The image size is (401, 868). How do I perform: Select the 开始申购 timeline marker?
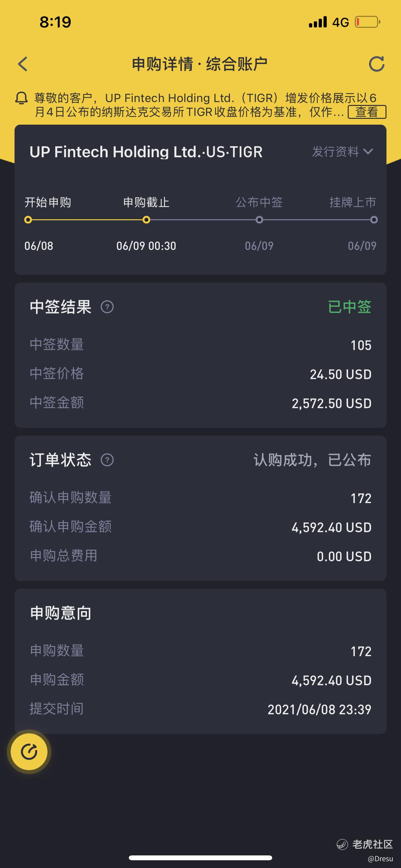[28, 220]
